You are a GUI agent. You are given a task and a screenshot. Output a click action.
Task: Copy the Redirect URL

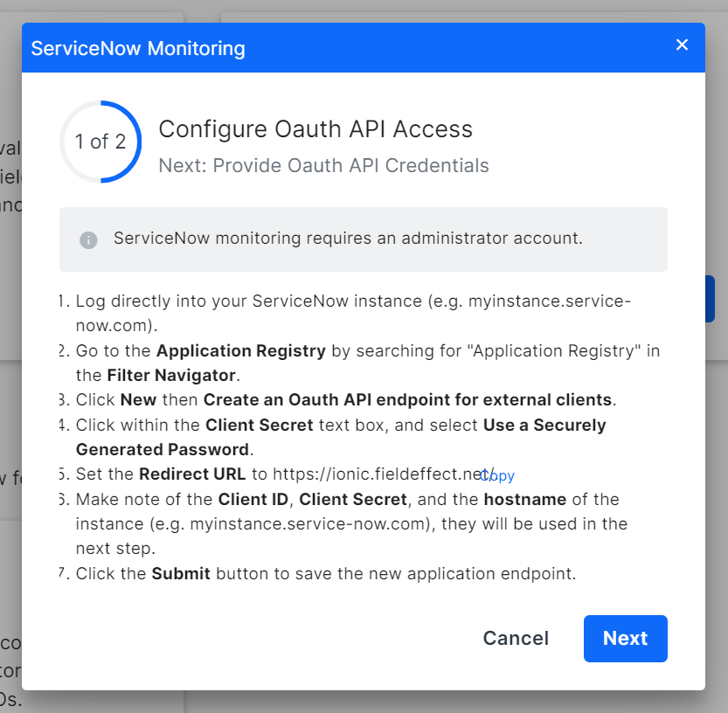(x=496, y=476)
